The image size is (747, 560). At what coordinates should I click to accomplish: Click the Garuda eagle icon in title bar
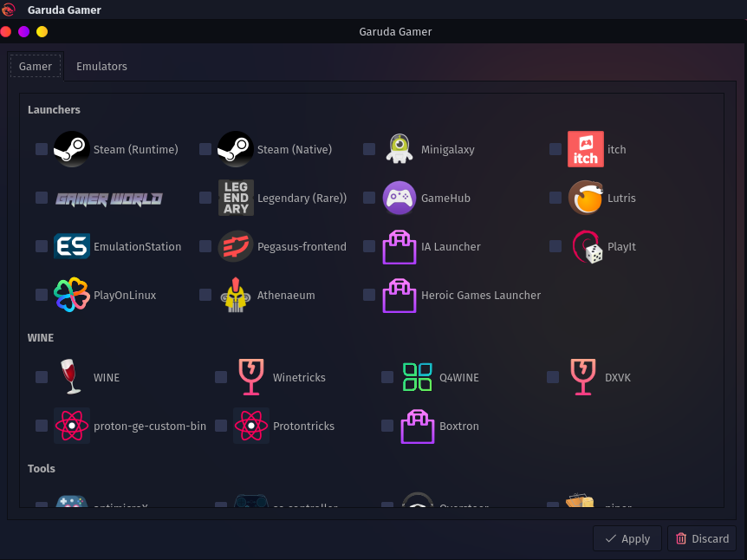coord(9,9)
